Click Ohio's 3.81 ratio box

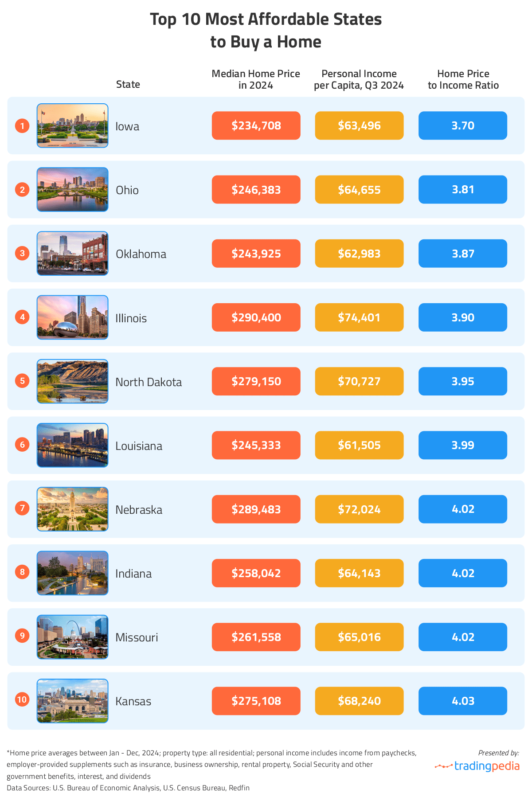(462, 189)
